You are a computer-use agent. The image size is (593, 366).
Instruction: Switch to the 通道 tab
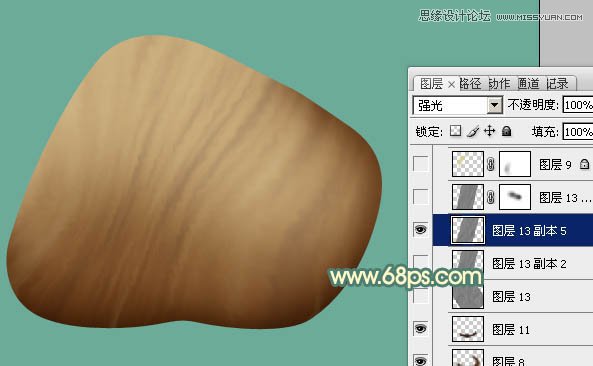[x=528, y=84]
